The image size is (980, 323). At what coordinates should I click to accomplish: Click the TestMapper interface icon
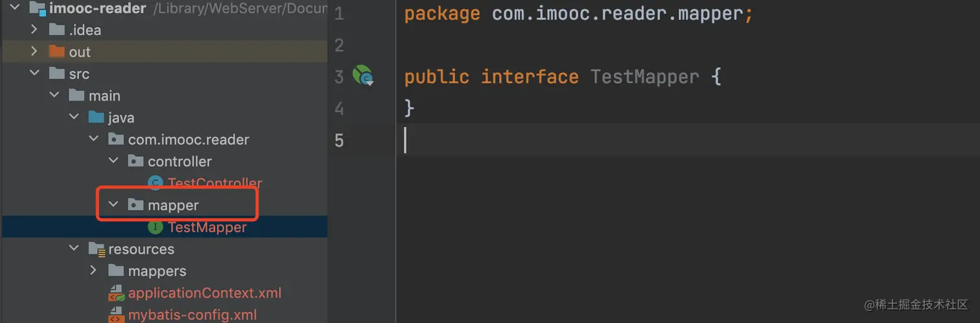(155, 227)
